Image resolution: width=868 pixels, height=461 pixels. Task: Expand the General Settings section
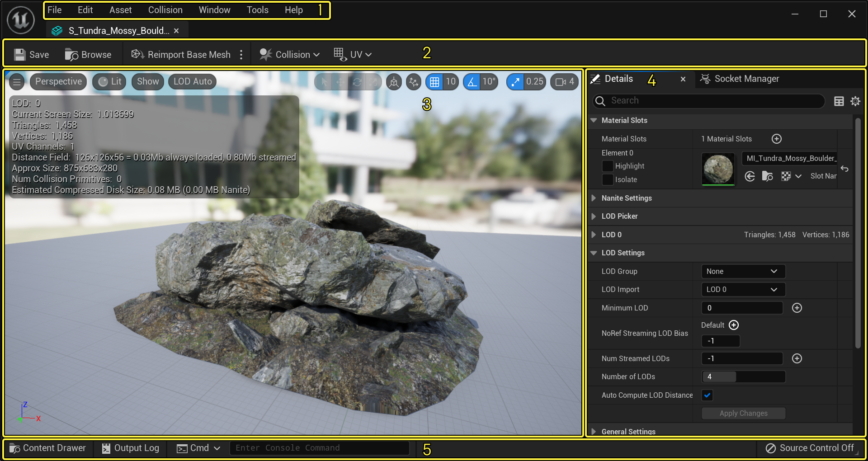[594, 432]
